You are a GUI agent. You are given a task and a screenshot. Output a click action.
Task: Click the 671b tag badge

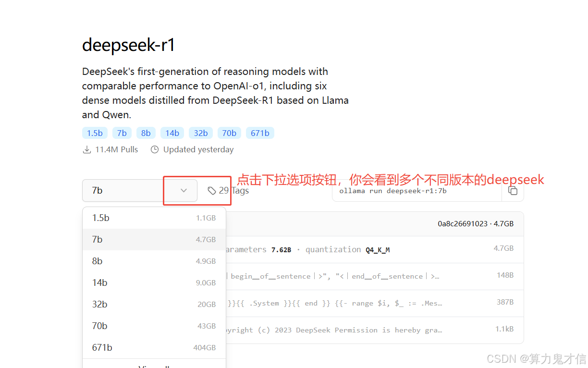click(260, 133)
